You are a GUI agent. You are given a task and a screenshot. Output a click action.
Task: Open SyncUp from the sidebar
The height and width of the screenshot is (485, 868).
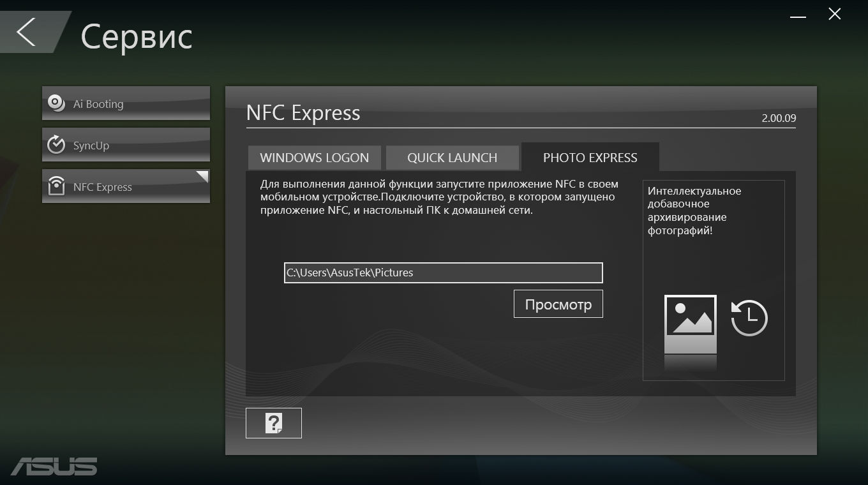coord(126,145)
